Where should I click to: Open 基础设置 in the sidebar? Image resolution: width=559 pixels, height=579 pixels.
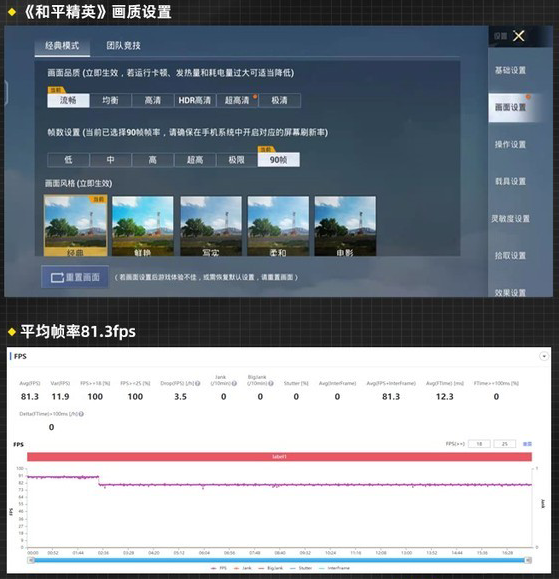(510, 70)
